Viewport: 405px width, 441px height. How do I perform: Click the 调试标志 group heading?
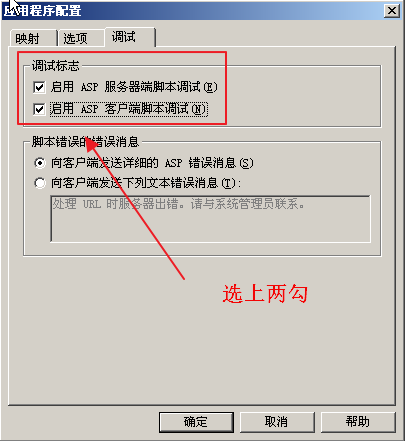click(x=56, y=66)
